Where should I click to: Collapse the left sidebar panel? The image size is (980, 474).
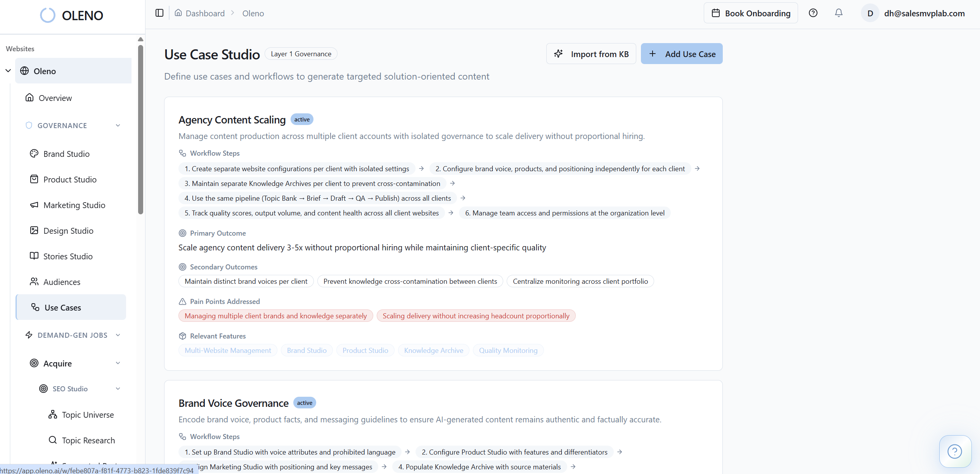point(159,13)
